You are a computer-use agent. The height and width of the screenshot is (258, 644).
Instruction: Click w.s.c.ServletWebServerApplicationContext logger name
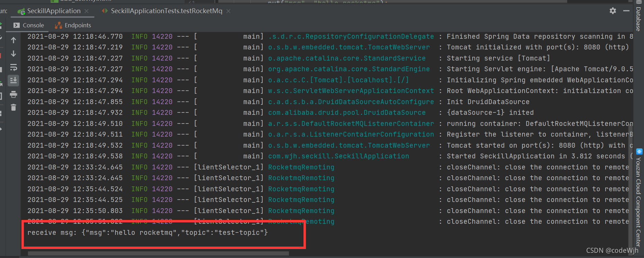(351, 91)
